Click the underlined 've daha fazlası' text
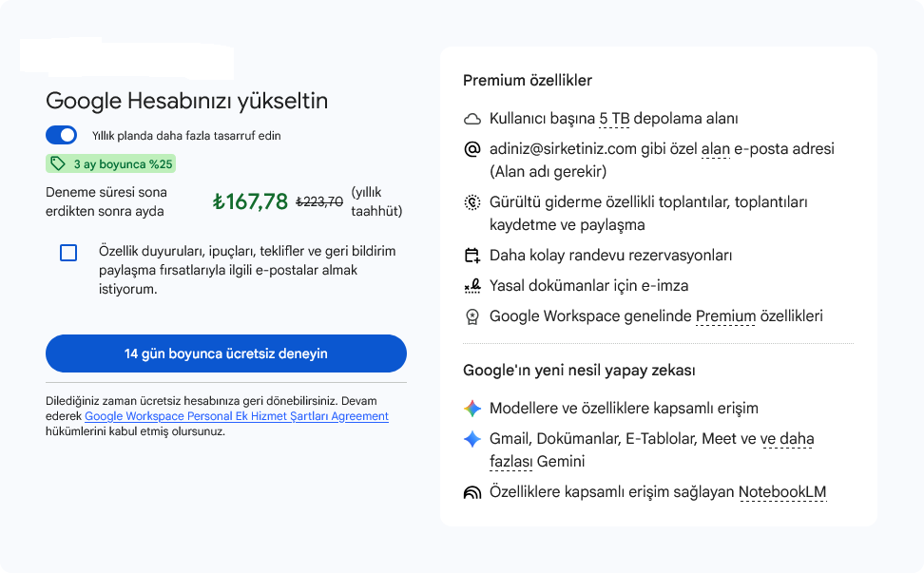The width and height of the screenshot is (924, 573). click(x=651, y=449)
